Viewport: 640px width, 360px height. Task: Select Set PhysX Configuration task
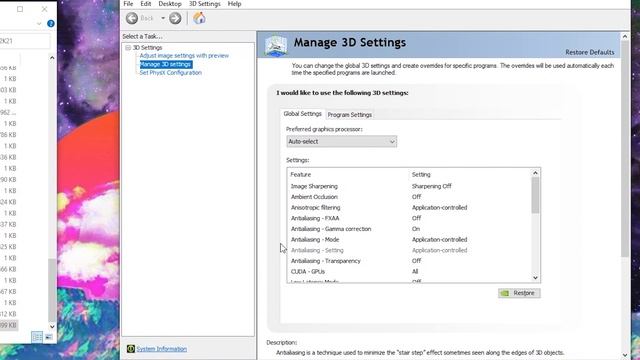point(171,73)
